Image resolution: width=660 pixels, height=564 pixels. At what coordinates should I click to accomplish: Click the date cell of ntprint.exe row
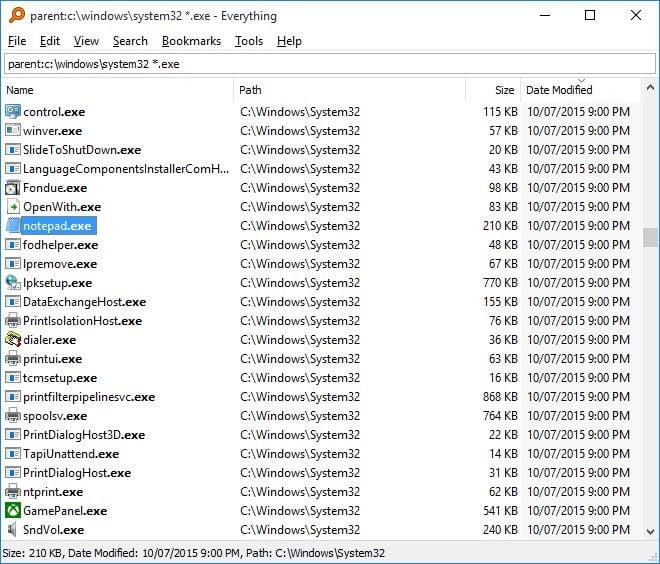578,492
